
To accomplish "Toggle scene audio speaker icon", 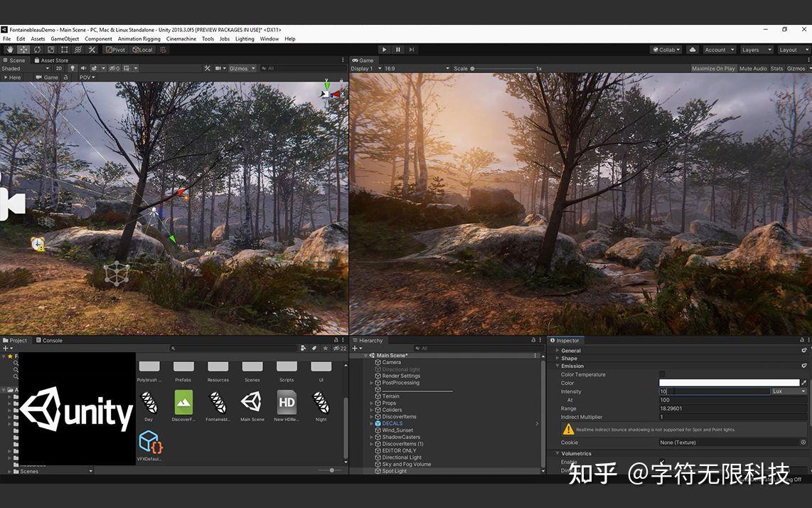I will coord(83,68).
